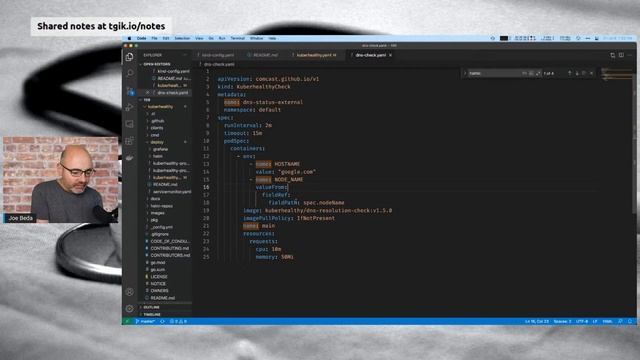Click the editor minimap
The image size is (640, 360).
[x=616, y=76]
